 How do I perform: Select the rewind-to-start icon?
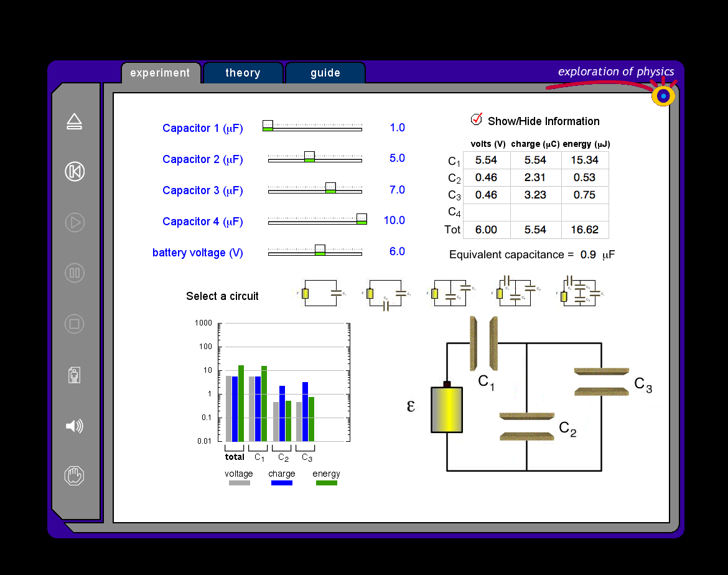click(x=75, y=172)
